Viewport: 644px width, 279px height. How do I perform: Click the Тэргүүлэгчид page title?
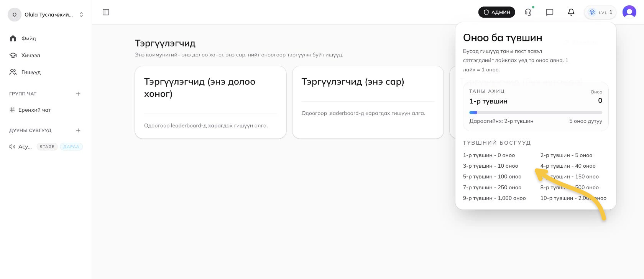pos(165,43)
